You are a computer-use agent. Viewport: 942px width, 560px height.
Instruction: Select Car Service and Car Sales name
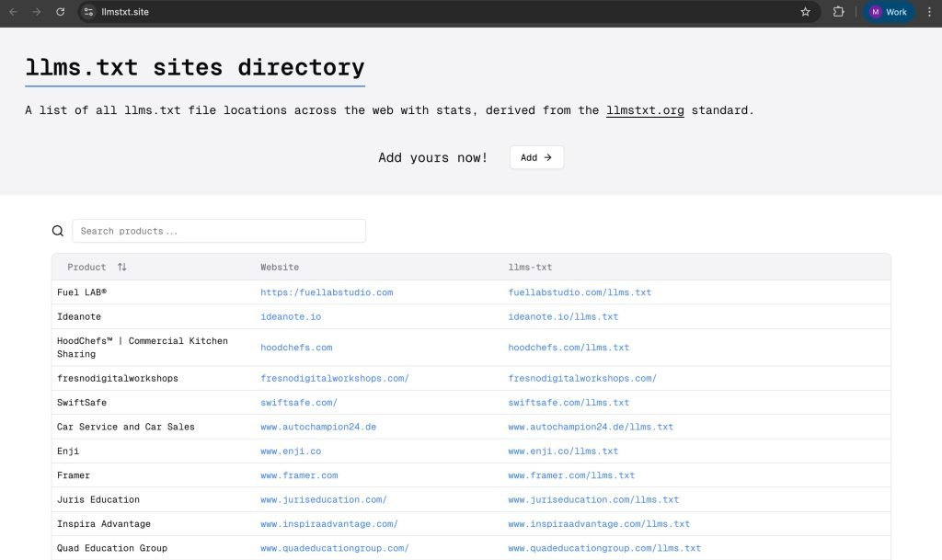pos(125,427)
